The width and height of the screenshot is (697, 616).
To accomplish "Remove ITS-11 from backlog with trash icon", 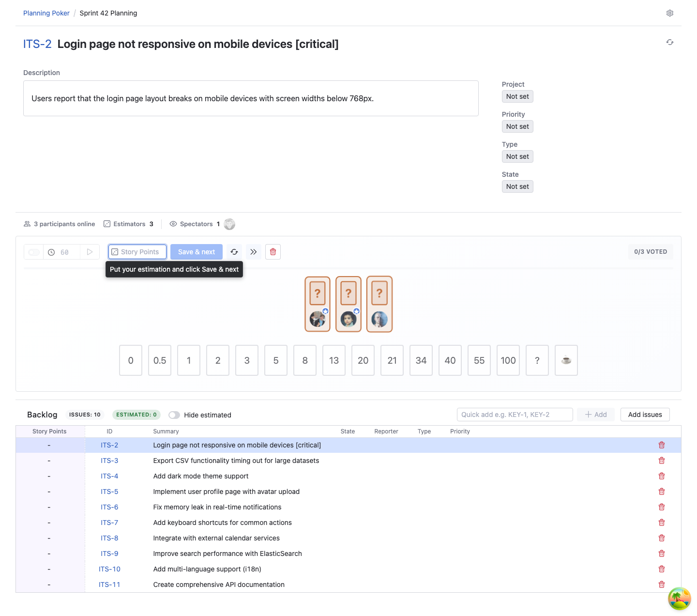I will [662, 585].
